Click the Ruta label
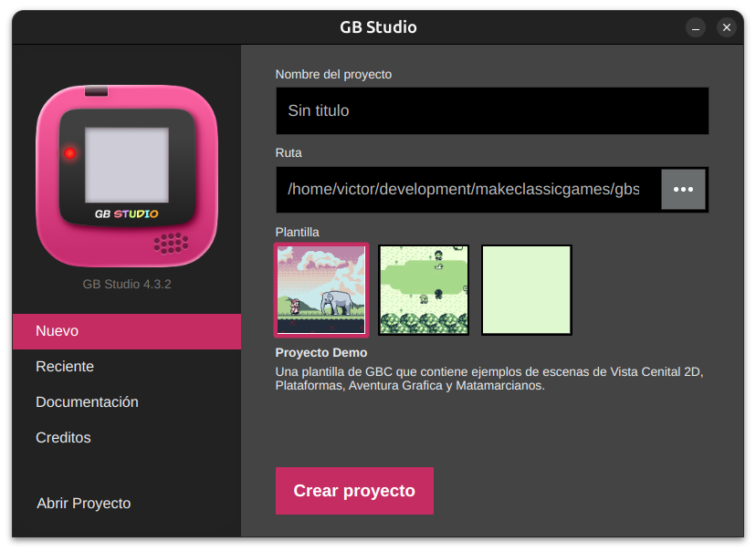Image resolution: width=756 pixels, height=552 pixels. [x=289, y=152]
